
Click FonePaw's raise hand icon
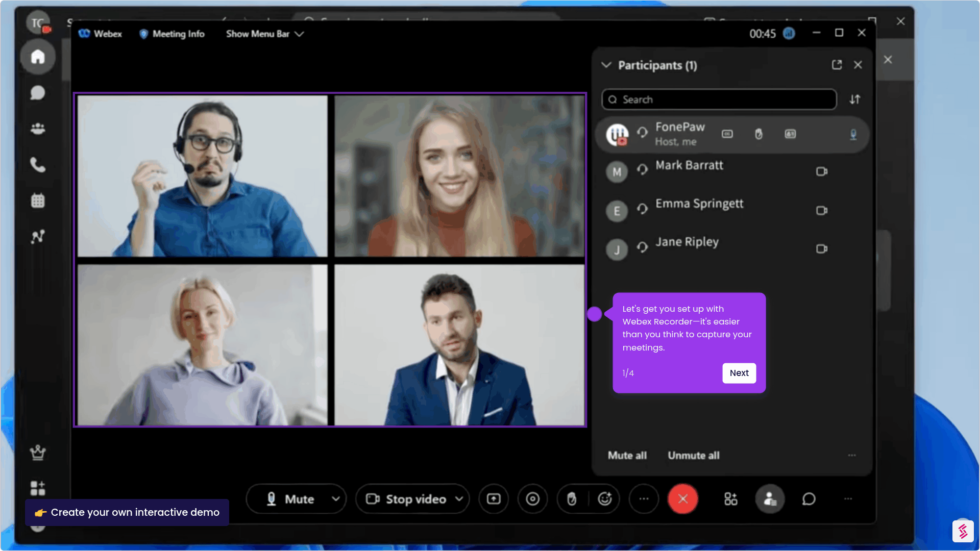tap(759, 134)
